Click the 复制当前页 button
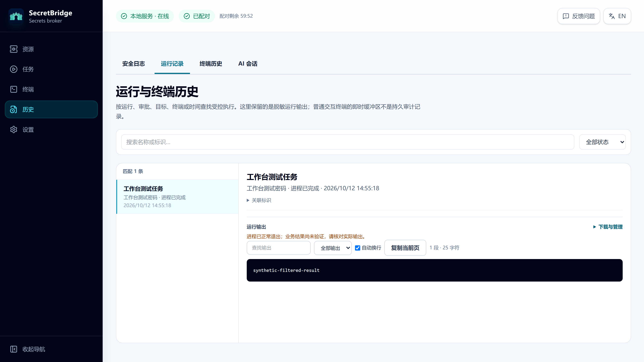The image size is (644, 362). click(405, 248)
